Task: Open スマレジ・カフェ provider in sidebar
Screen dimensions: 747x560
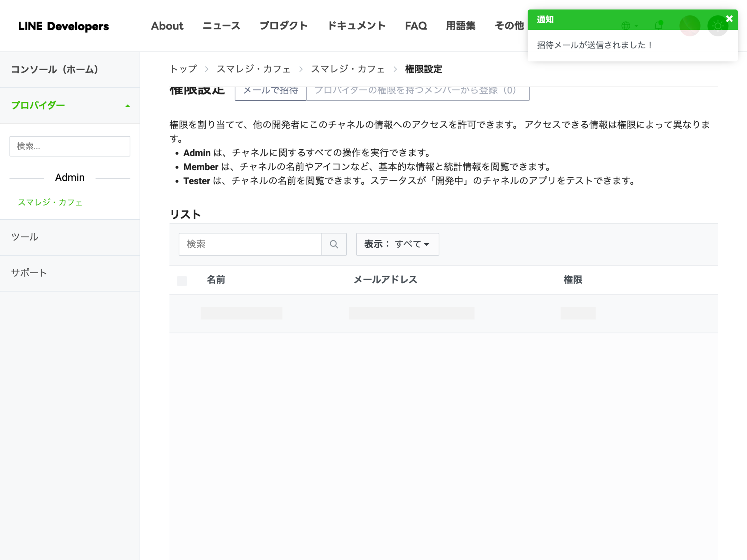Action: [50, 202]
